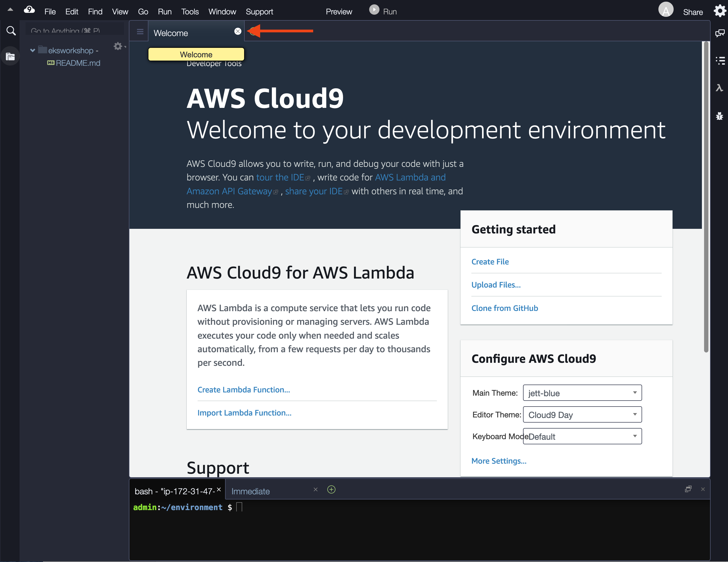The height and width of the screenshot is (562, 728).
Task: Maximize the terminal console pane
Action: (x=688, y=489)
